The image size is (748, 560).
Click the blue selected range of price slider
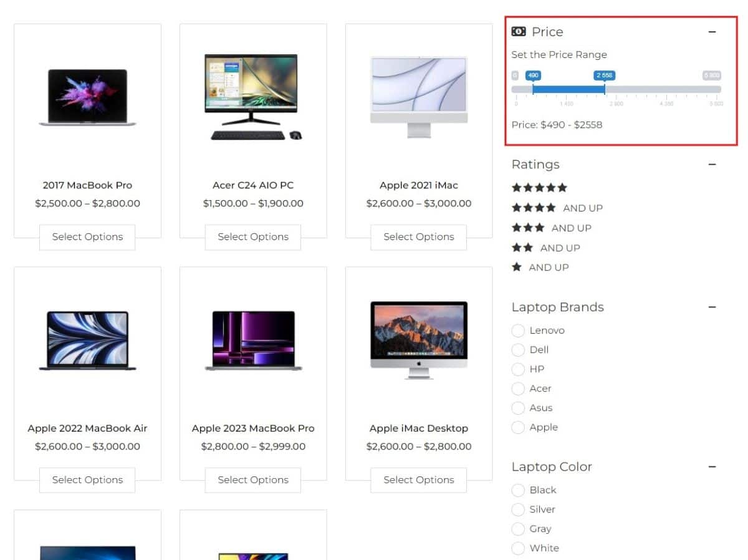pyautogui.click(x=568, y=90)
